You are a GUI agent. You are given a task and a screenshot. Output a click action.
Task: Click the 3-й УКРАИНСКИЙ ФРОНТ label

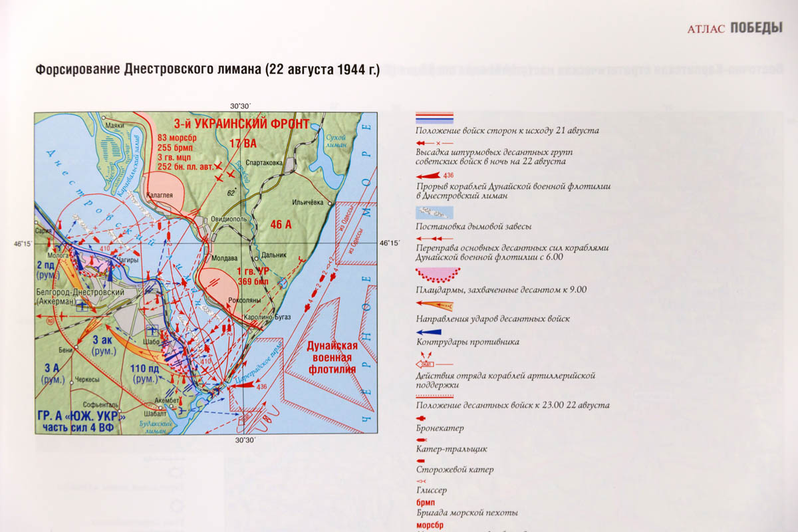click(241, 124)
